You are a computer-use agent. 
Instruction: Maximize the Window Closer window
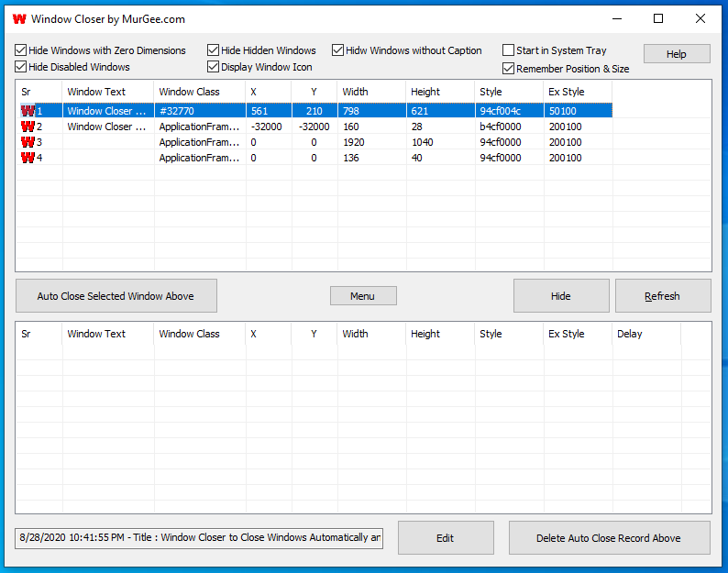pyautogui.click(x=658, y=19)
